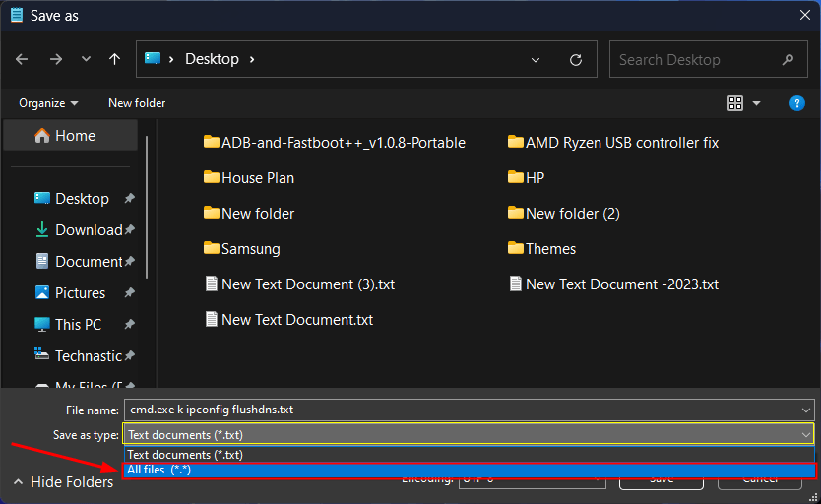Focus the Search Desktop box
821x504 pixels.
[x=708, y=59]
